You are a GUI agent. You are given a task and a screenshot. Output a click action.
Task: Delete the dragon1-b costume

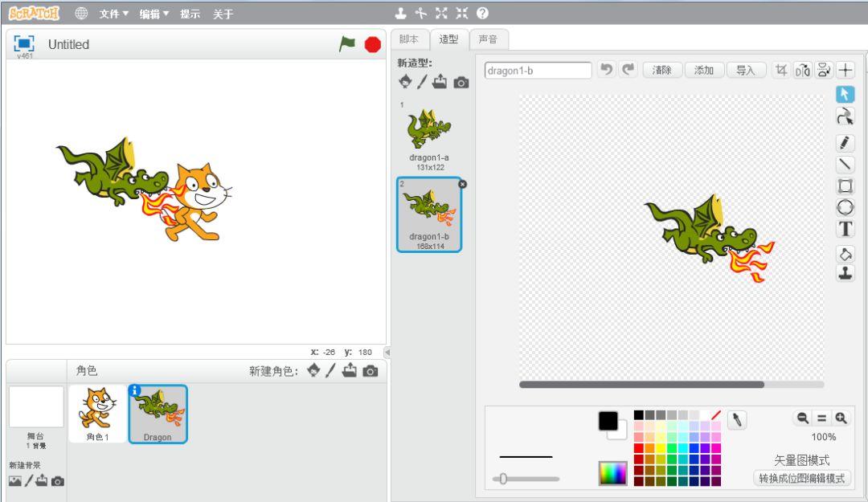(x=463, y=184)
